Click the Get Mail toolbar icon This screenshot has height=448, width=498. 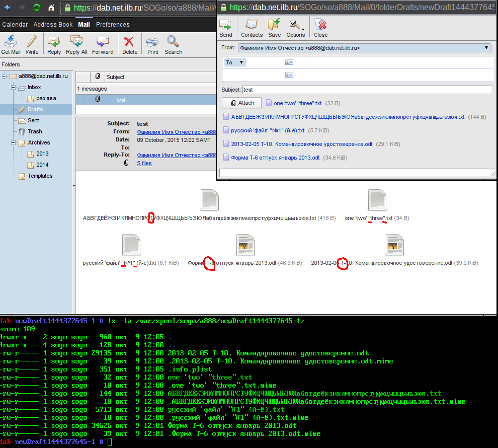11,44
